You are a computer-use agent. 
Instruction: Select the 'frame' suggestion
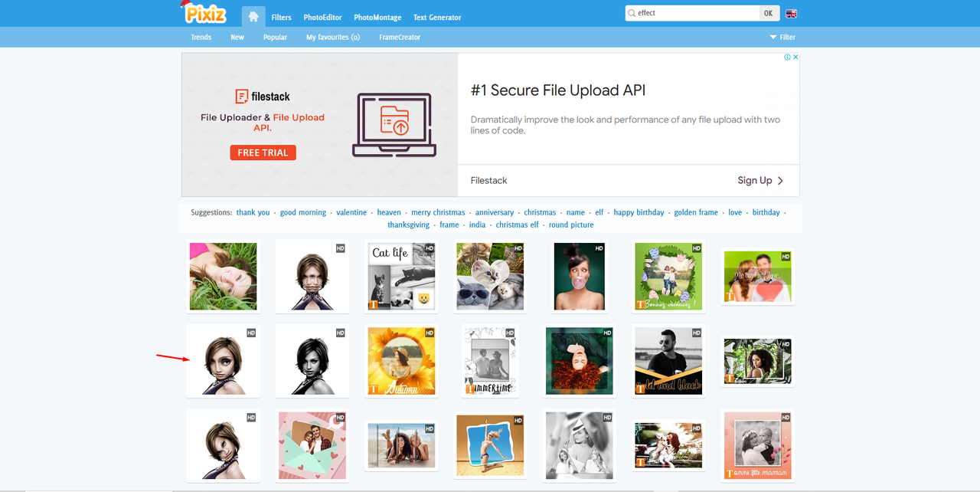click(x=449, y=225)
